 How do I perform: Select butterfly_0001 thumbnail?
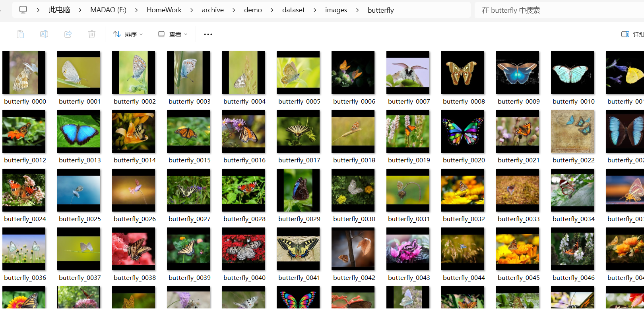pos(79,73)
